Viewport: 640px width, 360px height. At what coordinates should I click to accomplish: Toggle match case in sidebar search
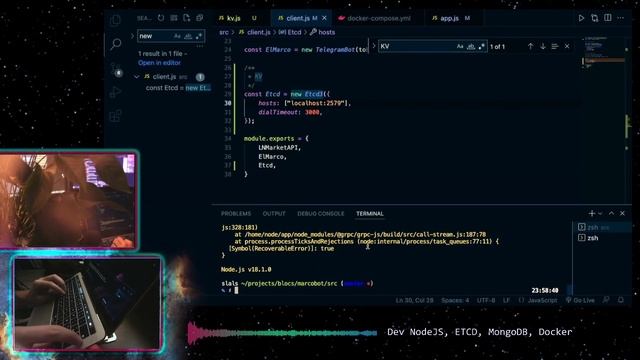tap(177, 36)
